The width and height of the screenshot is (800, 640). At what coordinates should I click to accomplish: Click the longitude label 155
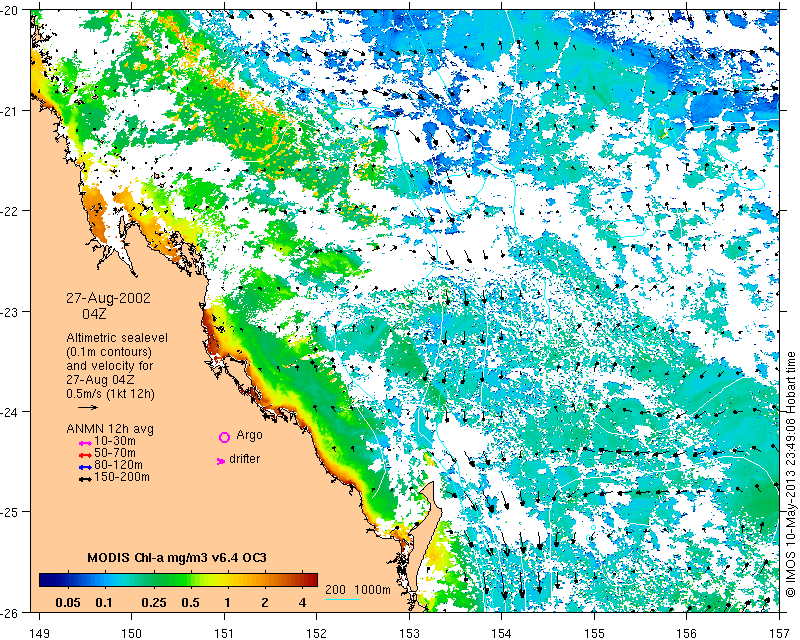point(594,633)
